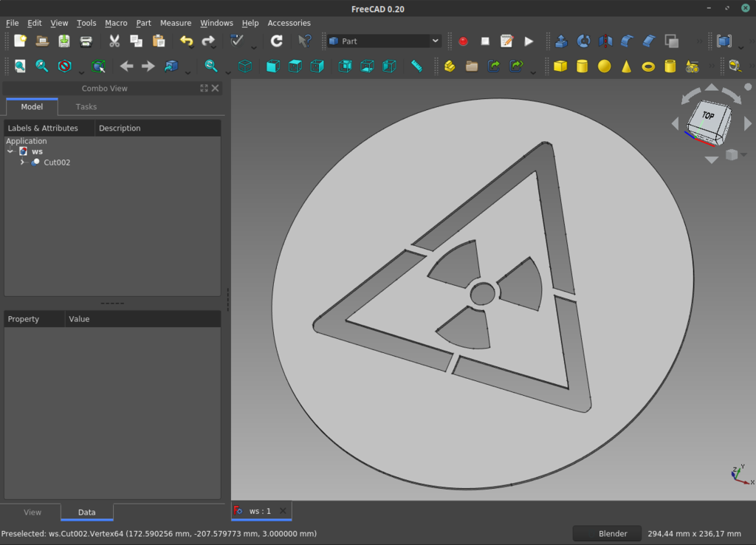
Task: Create a cone primitive
Action: click(x=626, y=66)
